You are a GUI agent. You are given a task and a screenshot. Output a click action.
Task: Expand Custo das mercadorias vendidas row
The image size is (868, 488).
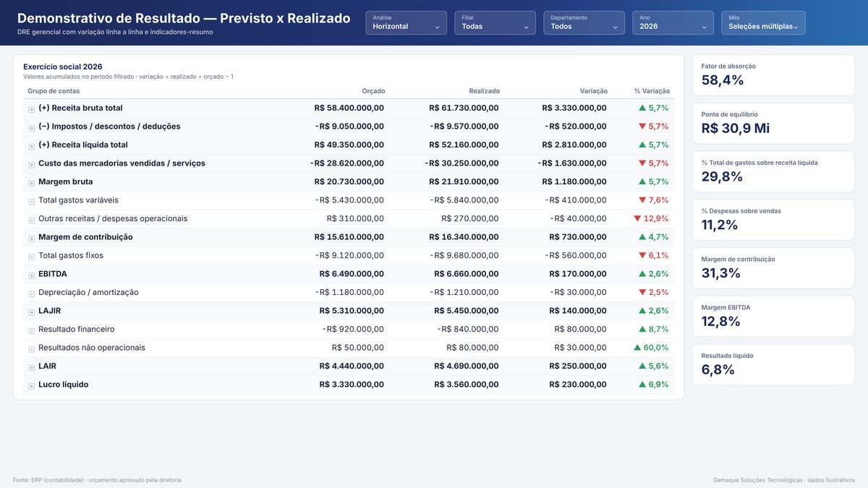(x=32, y=165)
